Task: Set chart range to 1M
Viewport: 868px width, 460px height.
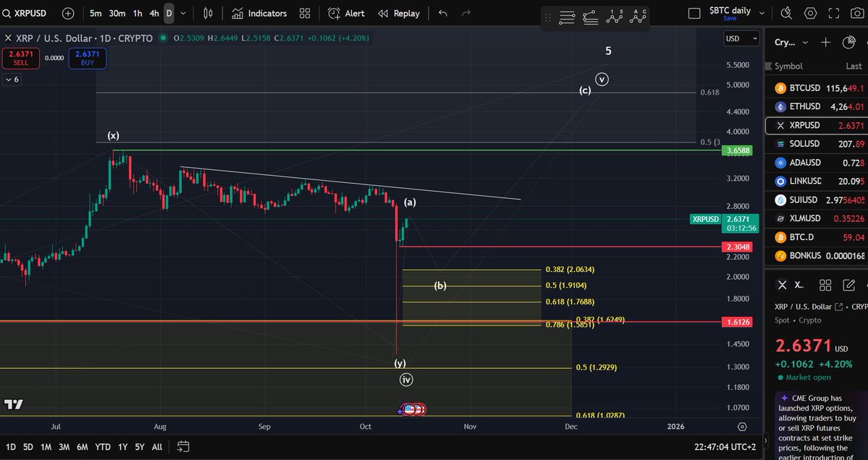Action: [46, 447]
